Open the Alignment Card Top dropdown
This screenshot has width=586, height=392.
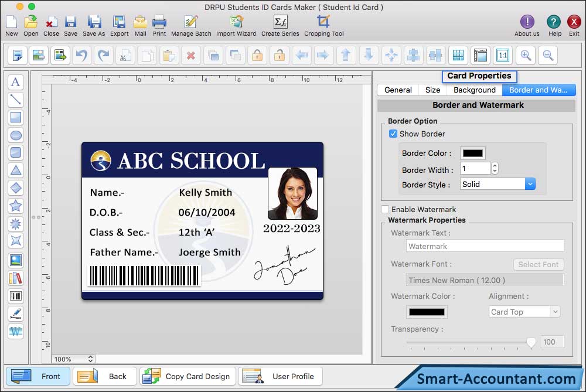pos(524,312)
